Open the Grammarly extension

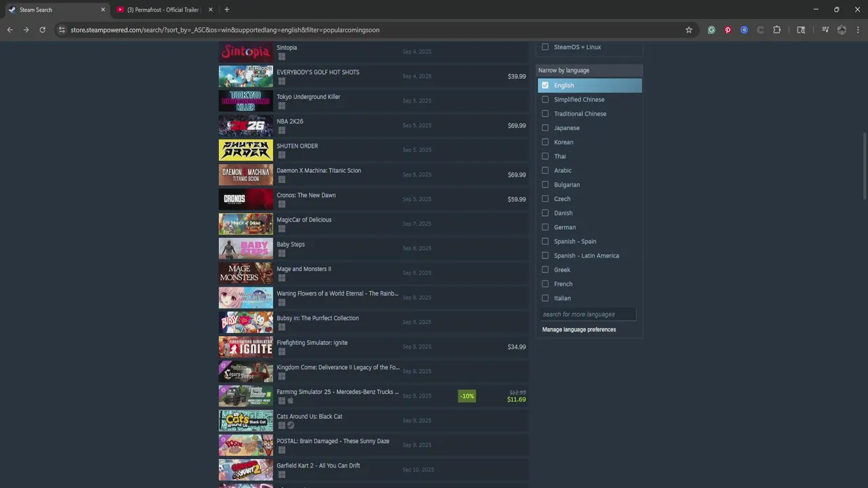click(x=711, y=30)
